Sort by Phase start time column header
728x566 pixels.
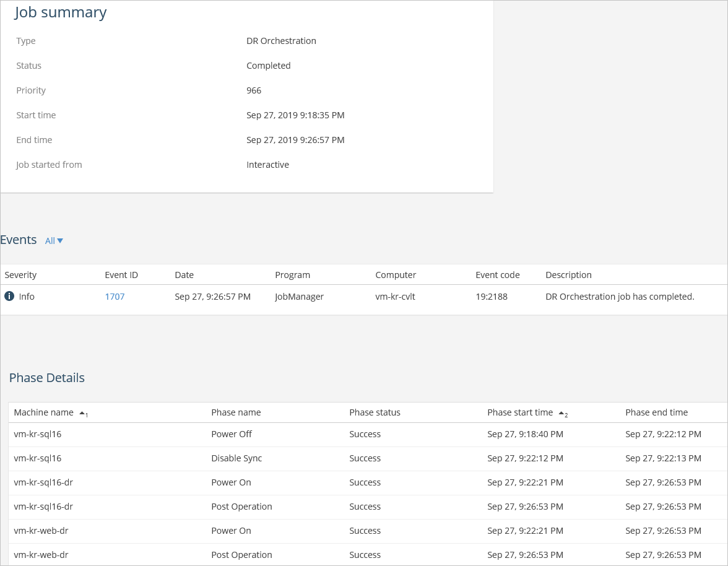point(520,412)
